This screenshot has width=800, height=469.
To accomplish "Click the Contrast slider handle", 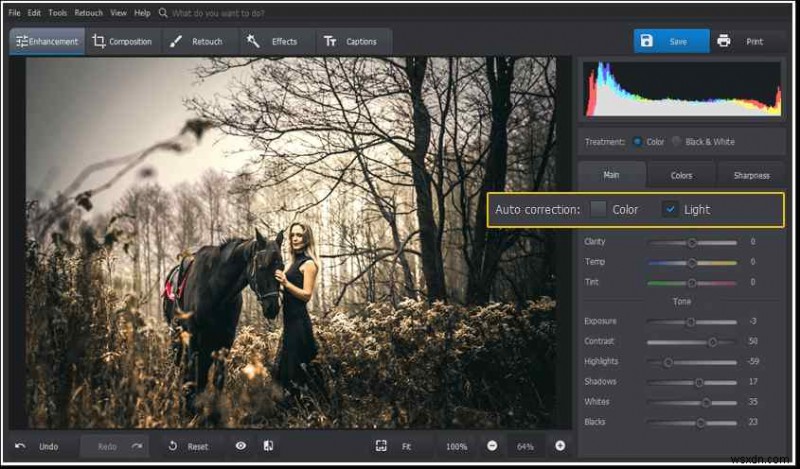I will pos(713,342).
